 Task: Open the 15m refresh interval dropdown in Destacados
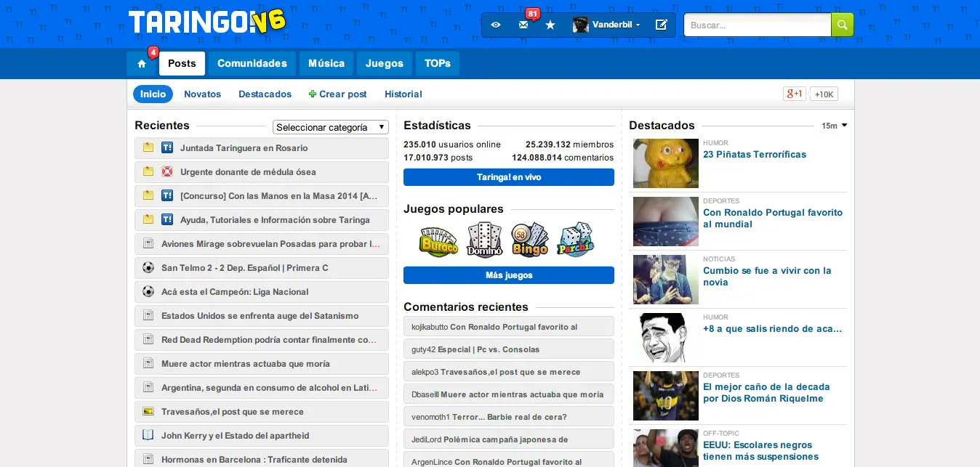click(x=835, y=125)
